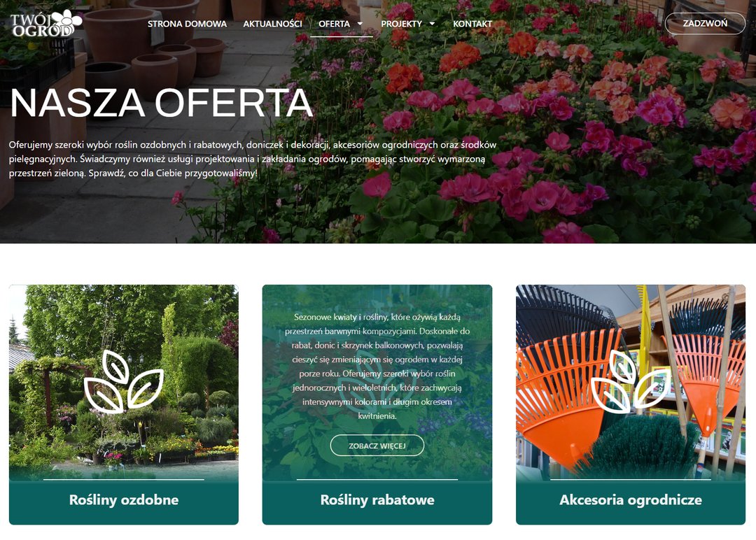The image size is (756, 540).
Task: Click leaf icon on Akcesoria ogrodnicze card
Action: (631, 381)
